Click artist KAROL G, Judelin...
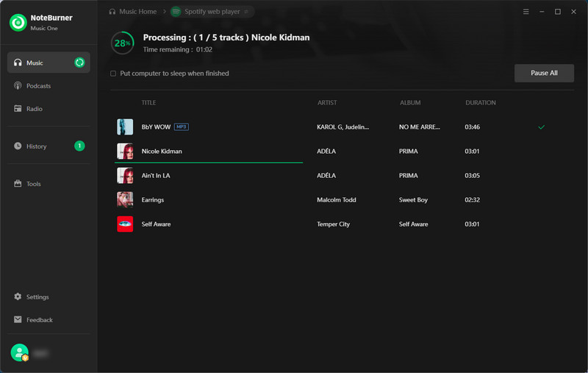Image resolution: width=588 pixels, height=373 pixels. tap(343, 127)
